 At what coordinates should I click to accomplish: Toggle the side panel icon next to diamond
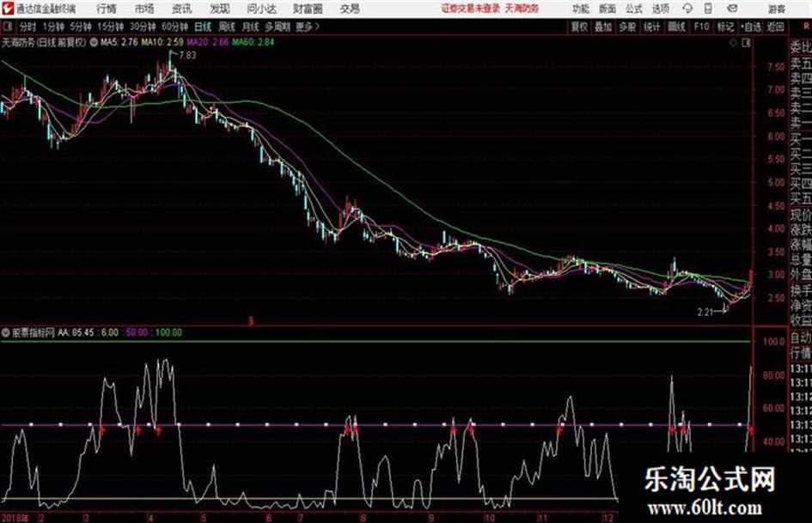click(x=746, y=43)
